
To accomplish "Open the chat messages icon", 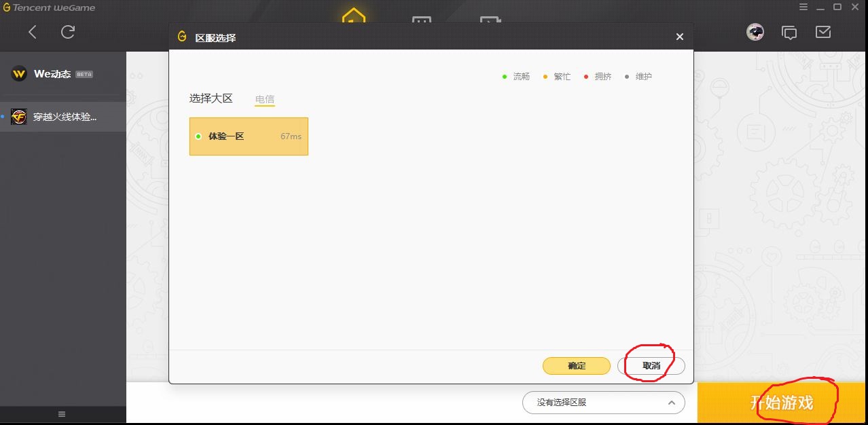I will [789, 32].
